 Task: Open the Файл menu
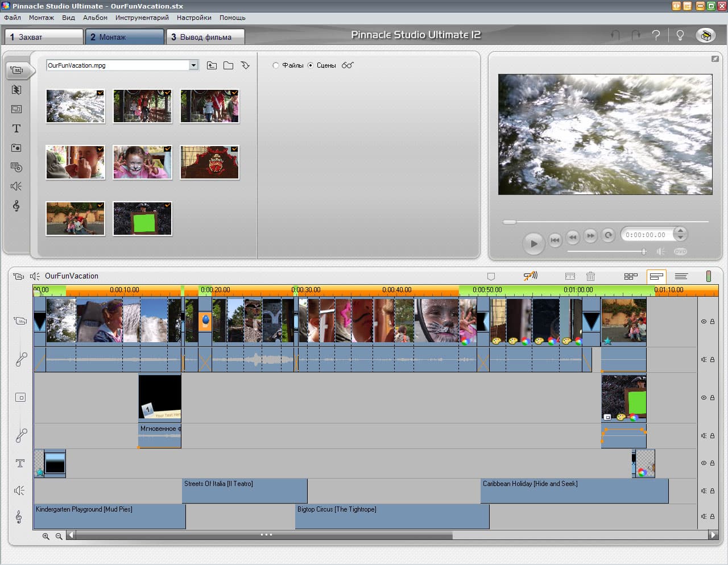13,18
